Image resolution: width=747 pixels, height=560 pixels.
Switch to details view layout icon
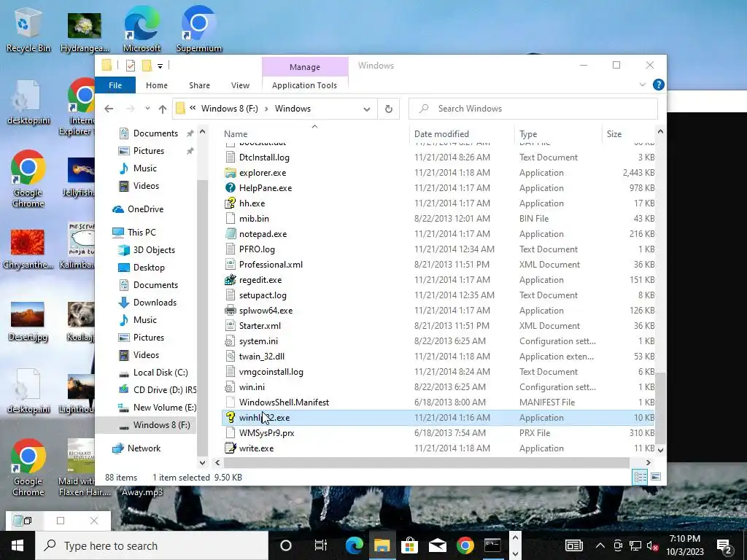[x=640, y=477]
